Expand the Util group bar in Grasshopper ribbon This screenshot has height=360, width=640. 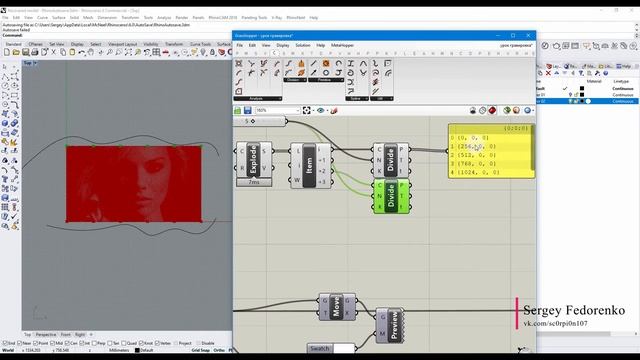pyautogui.click(x=382, y=98)
